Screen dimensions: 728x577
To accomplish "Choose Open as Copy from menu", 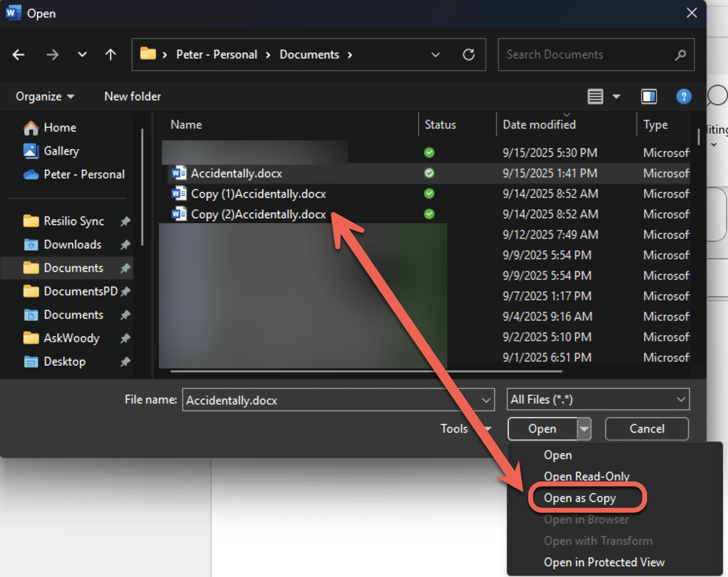I will tap(580, 498).
